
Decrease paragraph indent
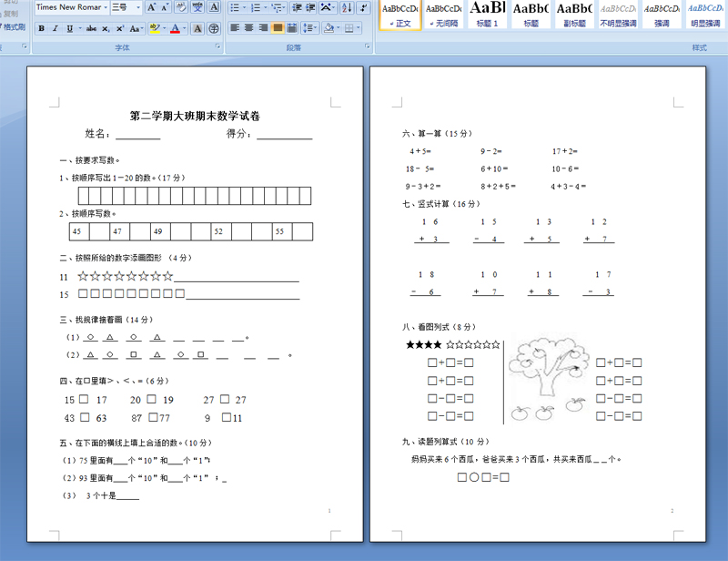(297, 7)
